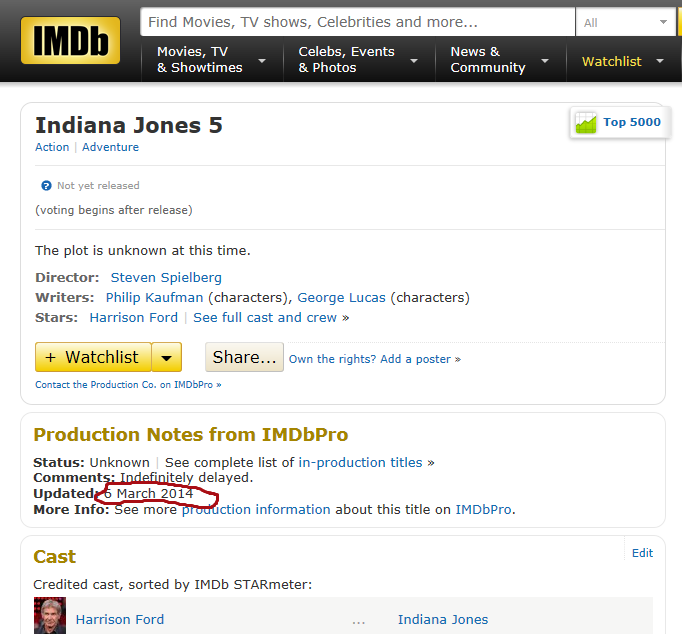Open the George Lucas writer link

pyautogui.click(x=342, y=297)
